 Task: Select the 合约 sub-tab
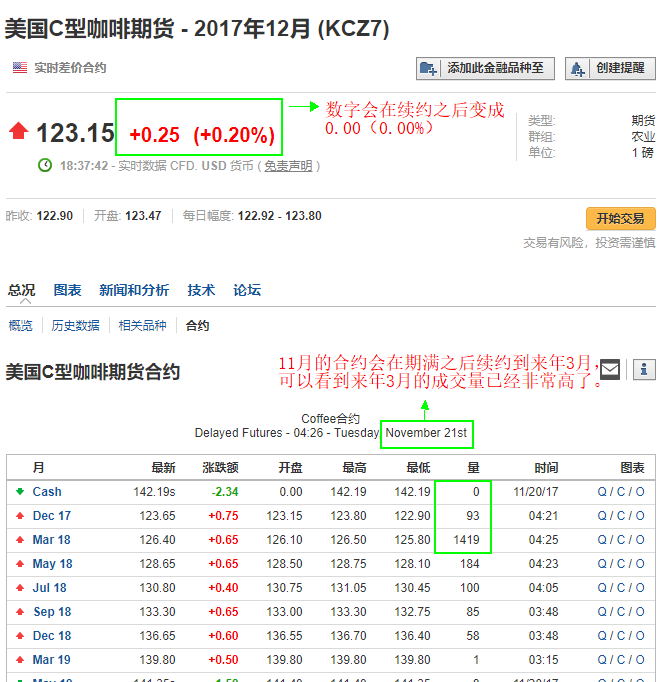point(197,325)
